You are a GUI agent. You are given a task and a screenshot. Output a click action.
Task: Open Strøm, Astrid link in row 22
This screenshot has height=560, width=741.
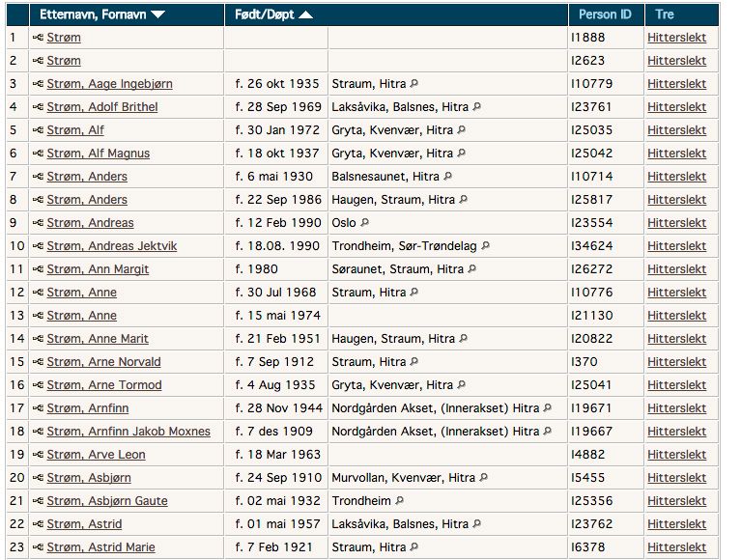coord(84,523)
